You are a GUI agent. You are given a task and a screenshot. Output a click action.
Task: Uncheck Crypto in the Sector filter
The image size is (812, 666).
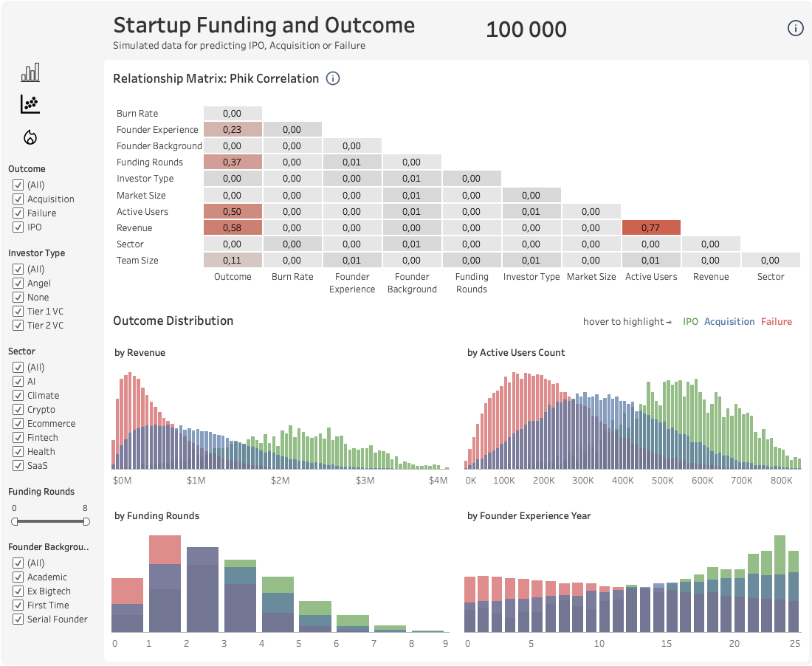18,409
